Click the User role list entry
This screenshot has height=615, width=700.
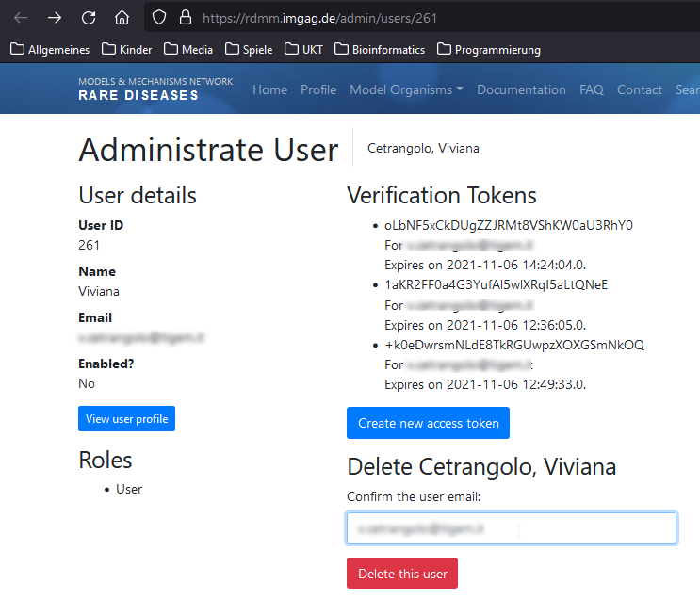(x=129, y=489)
